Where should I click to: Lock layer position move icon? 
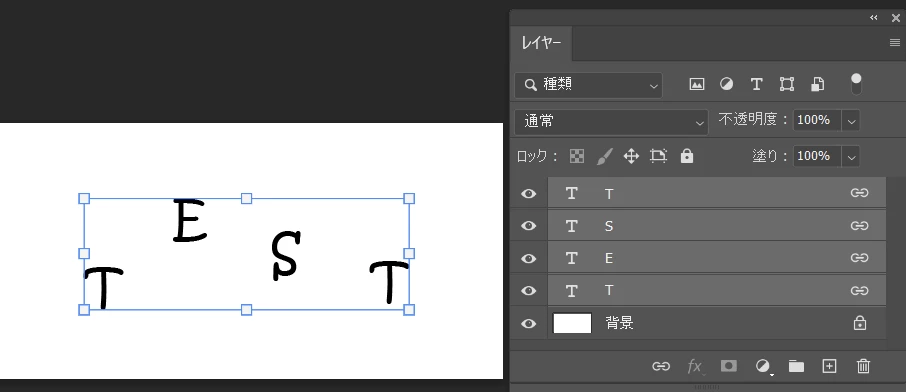coord(631,156)
